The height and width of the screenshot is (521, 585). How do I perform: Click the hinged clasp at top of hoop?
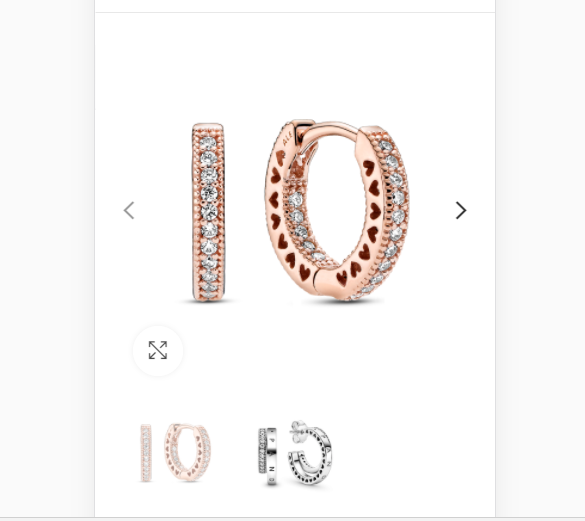point(304,124)
